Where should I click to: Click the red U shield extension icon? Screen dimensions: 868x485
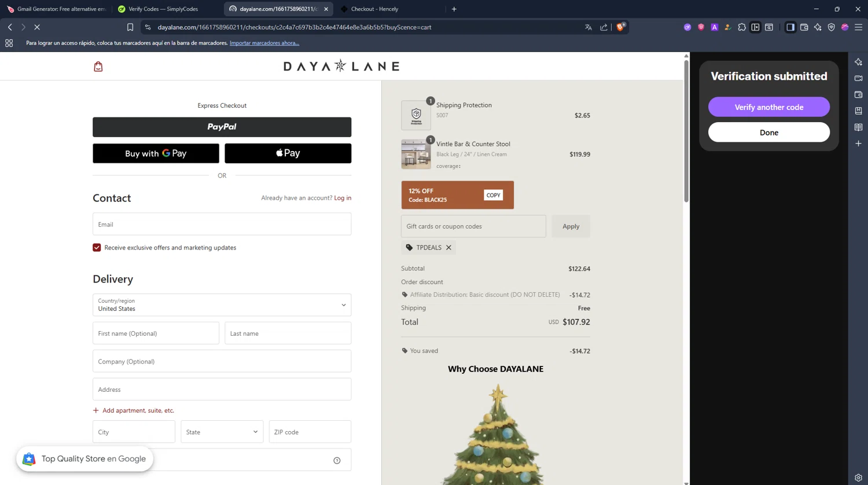tap(701, 27)
